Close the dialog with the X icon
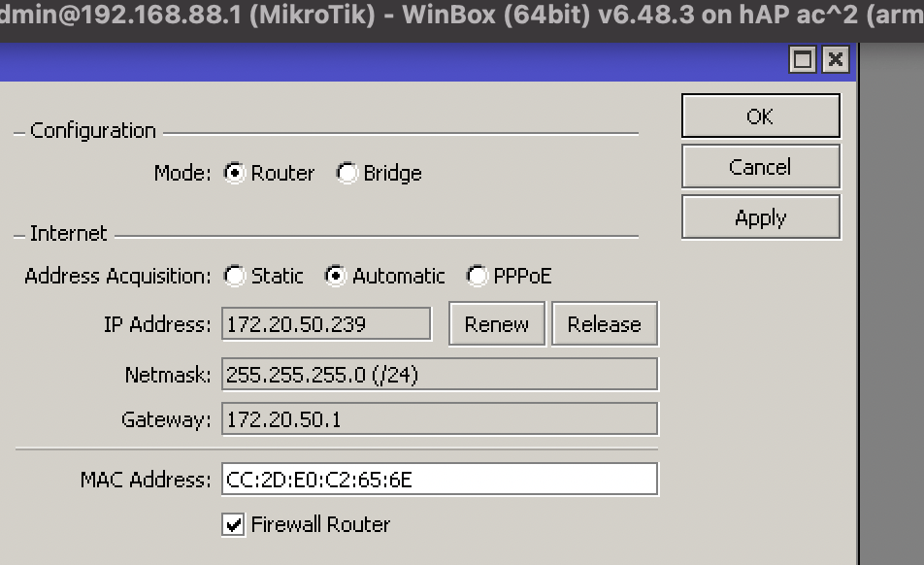 click(x=836, y=59)
